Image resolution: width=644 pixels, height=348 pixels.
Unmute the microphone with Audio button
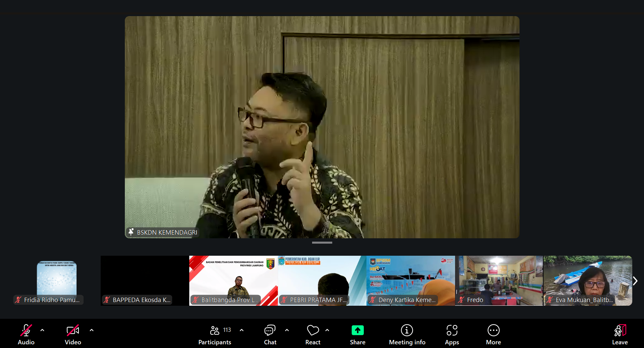pos(26,335)
